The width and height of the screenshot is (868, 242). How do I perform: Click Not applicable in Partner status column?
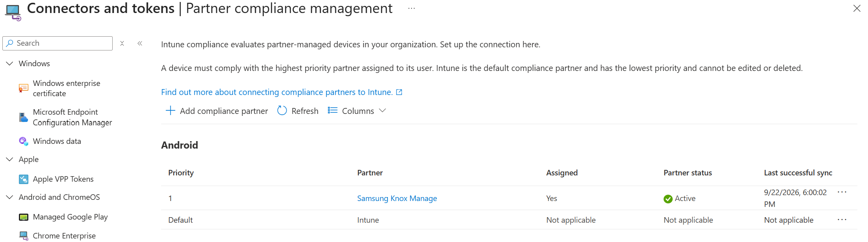point(688,220)
